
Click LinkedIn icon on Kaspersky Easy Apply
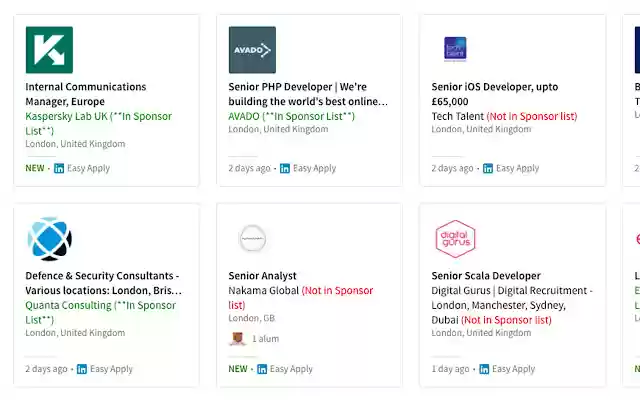click(x=59, y=168)
